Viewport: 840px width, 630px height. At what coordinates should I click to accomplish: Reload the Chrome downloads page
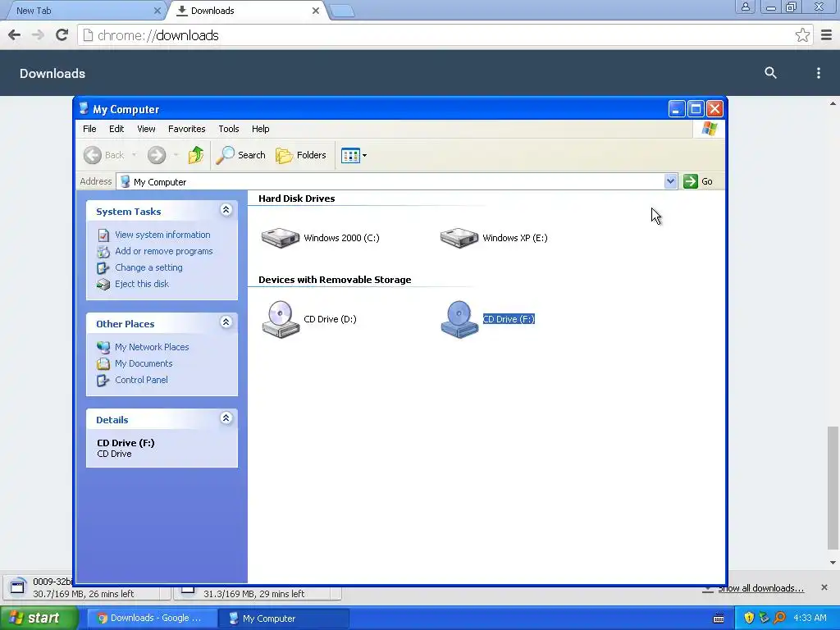[62, 35]
